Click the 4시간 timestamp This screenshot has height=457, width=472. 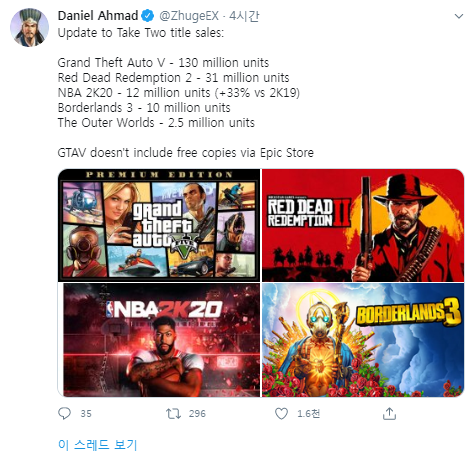244,16
